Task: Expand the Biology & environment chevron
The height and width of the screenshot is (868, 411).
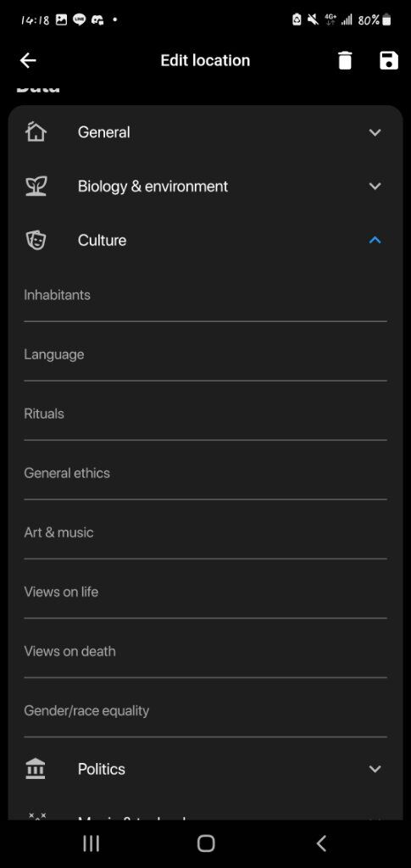Action: [x=375, y=186]
